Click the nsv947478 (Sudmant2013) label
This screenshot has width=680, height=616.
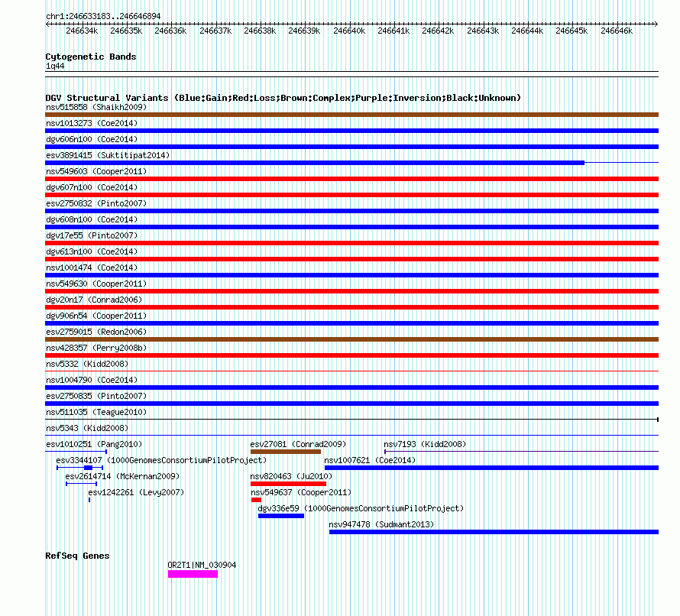click(381, 524)
